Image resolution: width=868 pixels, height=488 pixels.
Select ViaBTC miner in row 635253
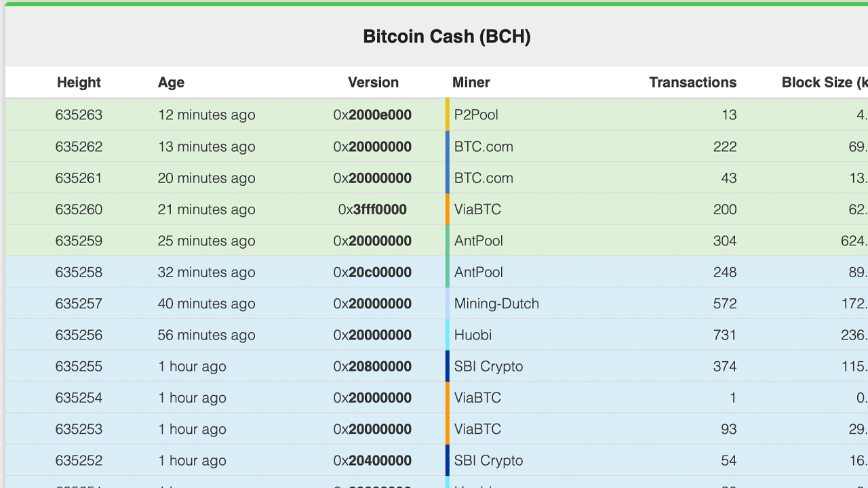[x=477, y=429]
